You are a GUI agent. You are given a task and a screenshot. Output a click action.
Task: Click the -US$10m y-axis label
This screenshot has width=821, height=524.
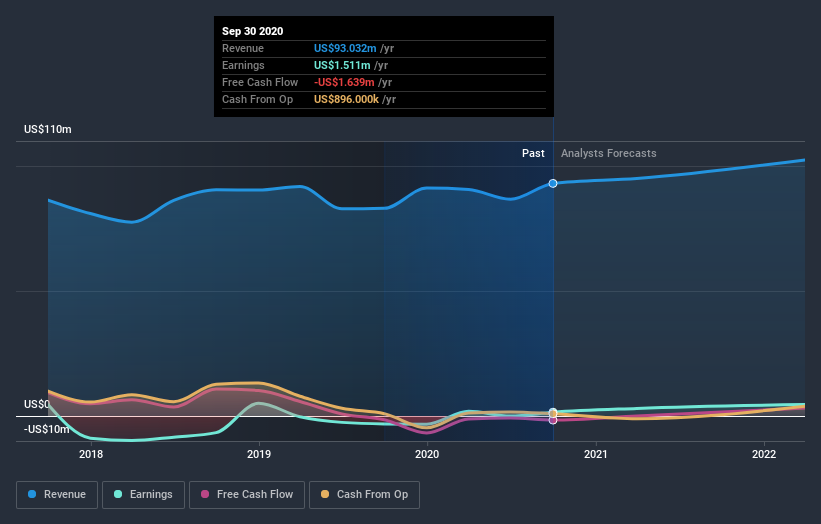pos(47,429)
